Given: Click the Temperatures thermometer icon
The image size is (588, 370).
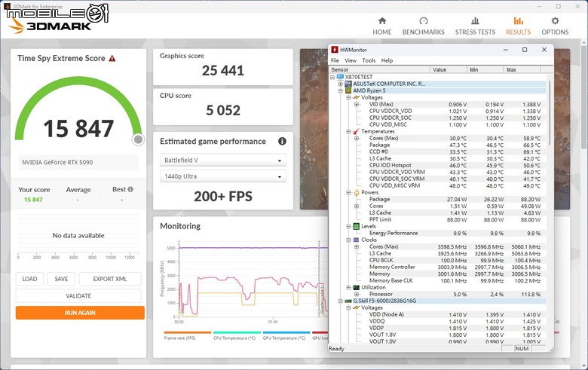Looking at the screenshot, I should pyautogui.click(x=356, y=132).
